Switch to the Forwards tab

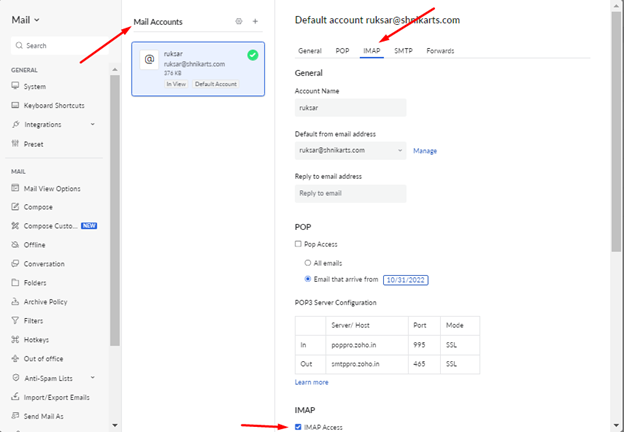pos(440,51)
